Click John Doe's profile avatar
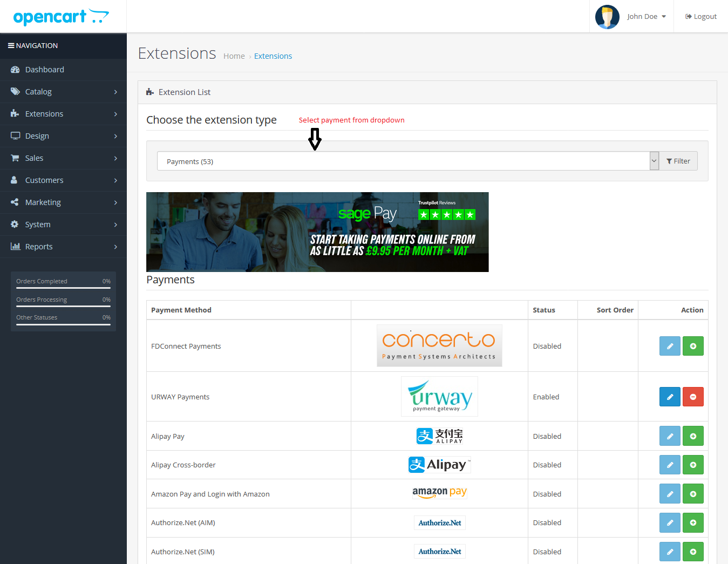Viewport: 728px width, 564px height. [x=607, y=17]
